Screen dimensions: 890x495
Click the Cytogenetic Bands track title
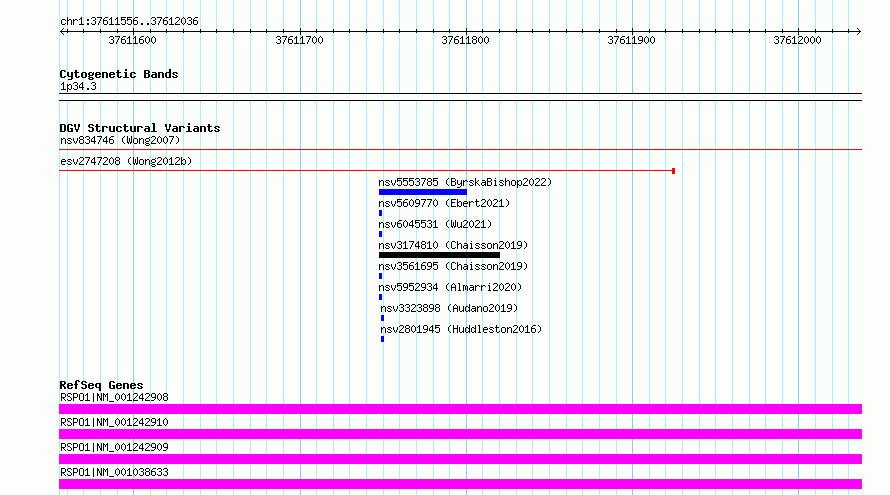pos(119,74)
